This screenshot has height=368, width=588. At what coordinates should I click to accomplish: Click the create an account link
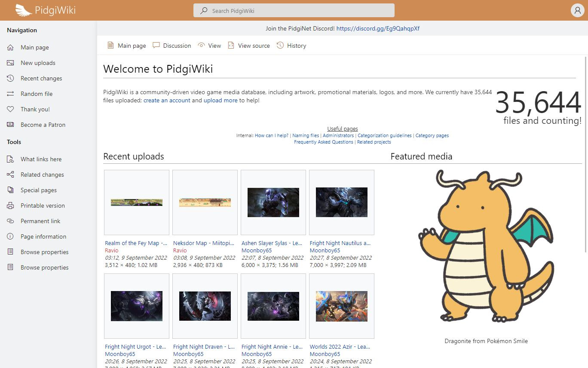167,100
